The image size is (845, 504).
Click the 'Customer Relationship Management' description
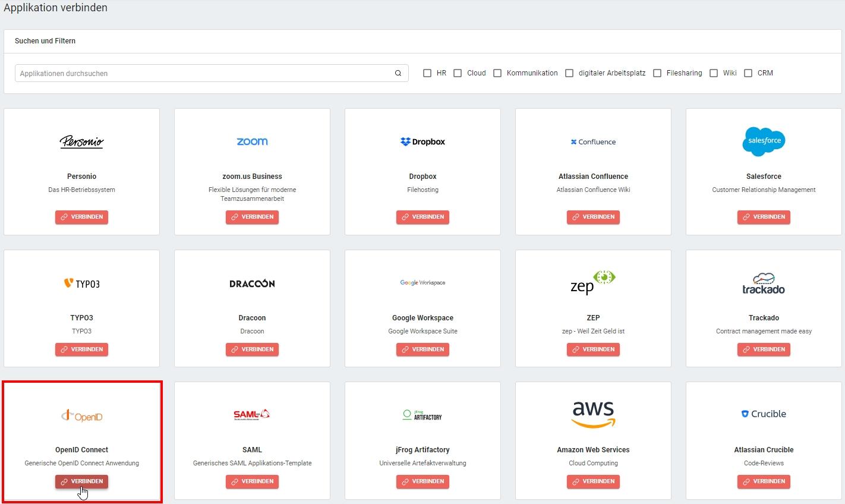[764, 190]
